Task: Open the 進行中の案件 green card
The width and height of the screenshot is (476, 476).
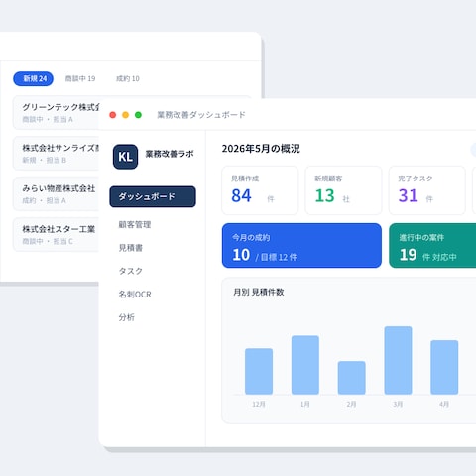Action: tap(432, 246)
